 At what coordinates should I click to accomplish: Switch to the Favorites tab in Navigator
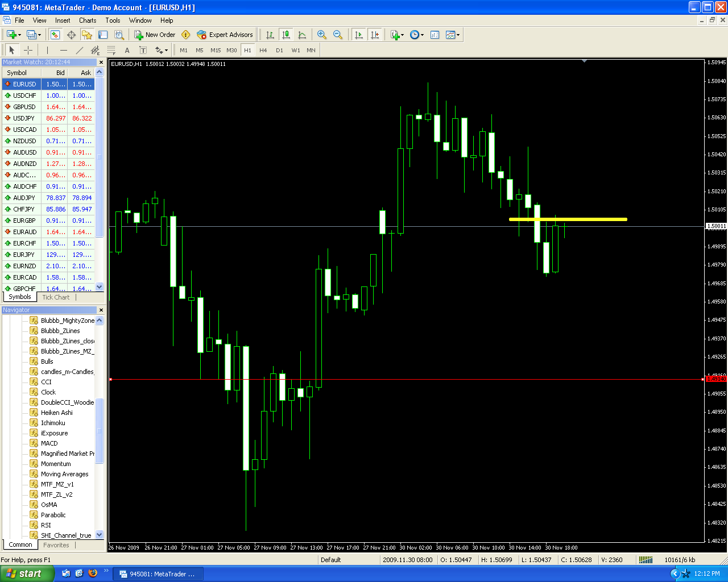pyautogui.click(x=56, y=545)
